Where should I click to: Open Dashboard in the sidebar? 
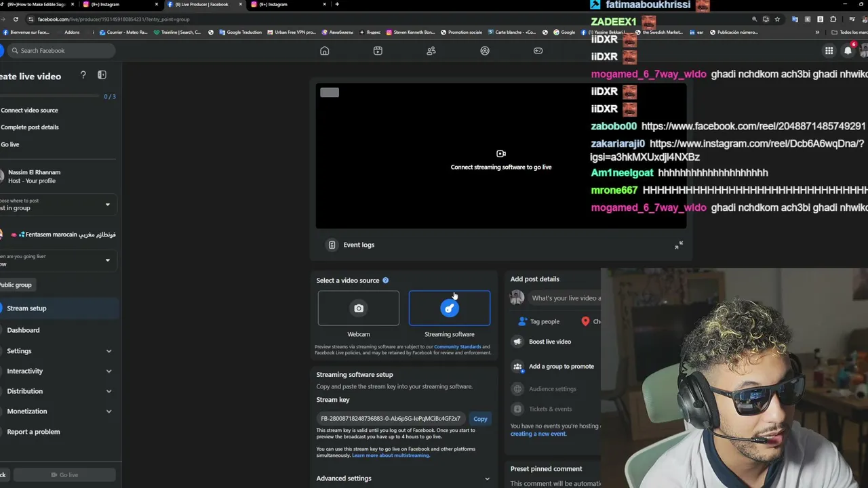pos(59,330)
